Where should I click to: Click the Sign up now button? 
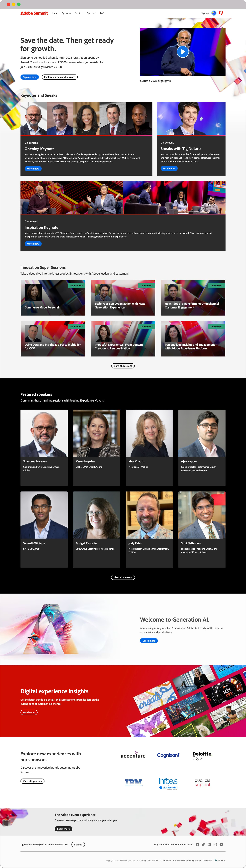tap(30, 77)
